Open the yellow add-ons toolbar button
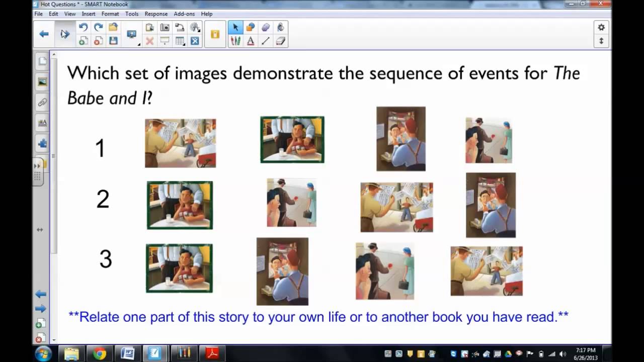Viewport: 644px width, 362px height. click(215, 34)
